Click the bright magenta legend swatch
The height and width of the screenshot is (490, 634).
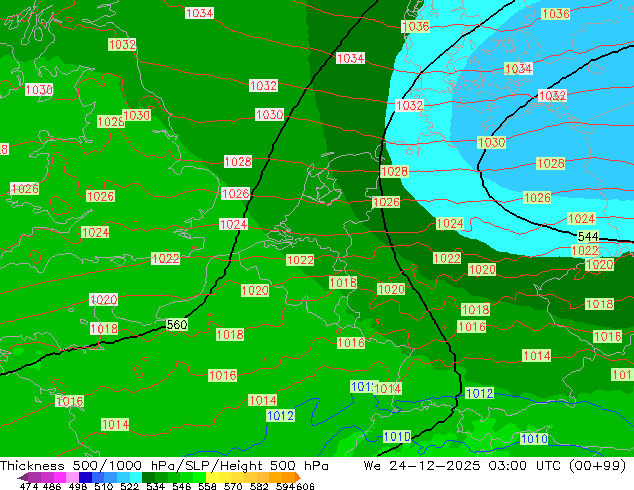coord(59,477)
